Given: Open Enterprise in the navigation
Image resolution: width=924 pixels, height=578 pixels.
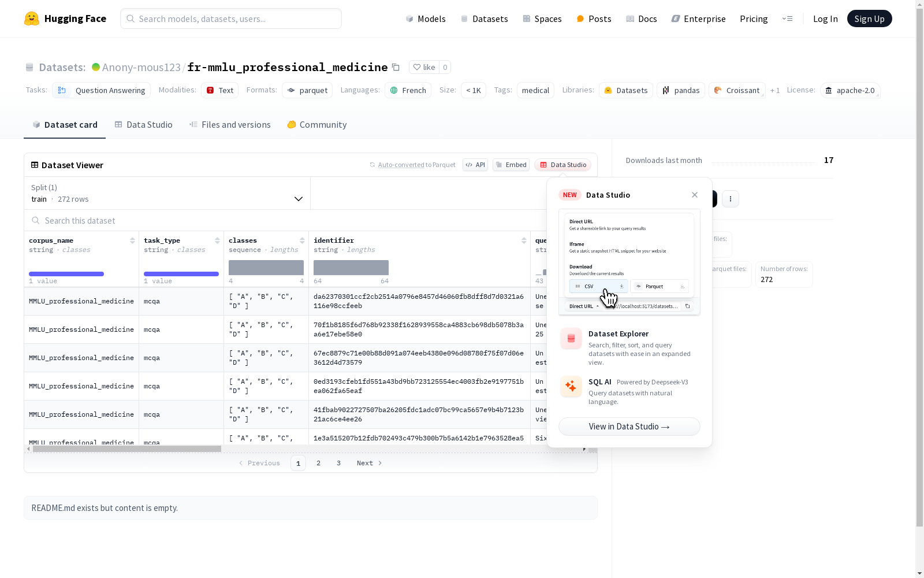Looking at the screenshot, I should pos(699,18).
